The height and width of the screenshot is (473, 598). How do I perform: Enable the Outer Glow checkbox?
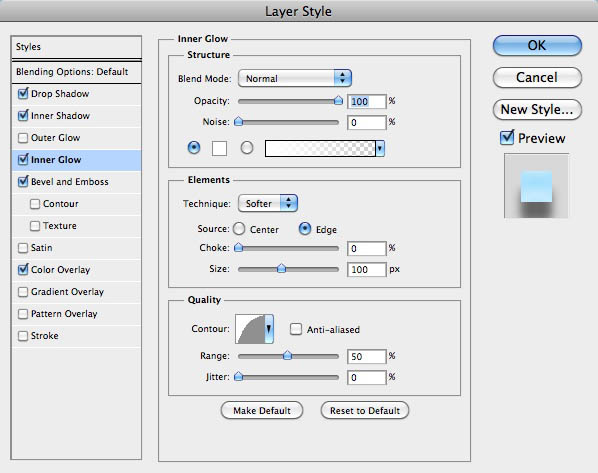pyautogui.click(x=23, y=138)
